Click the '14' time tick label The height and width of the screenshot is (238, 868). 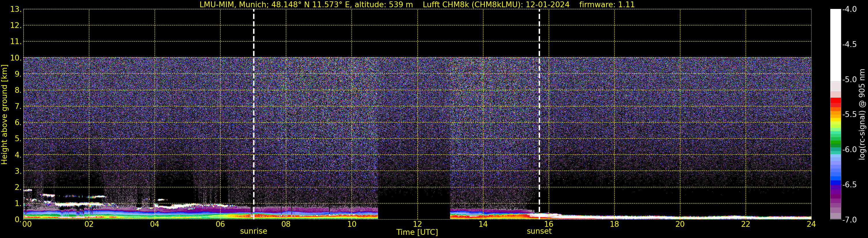tap(483, 224)
